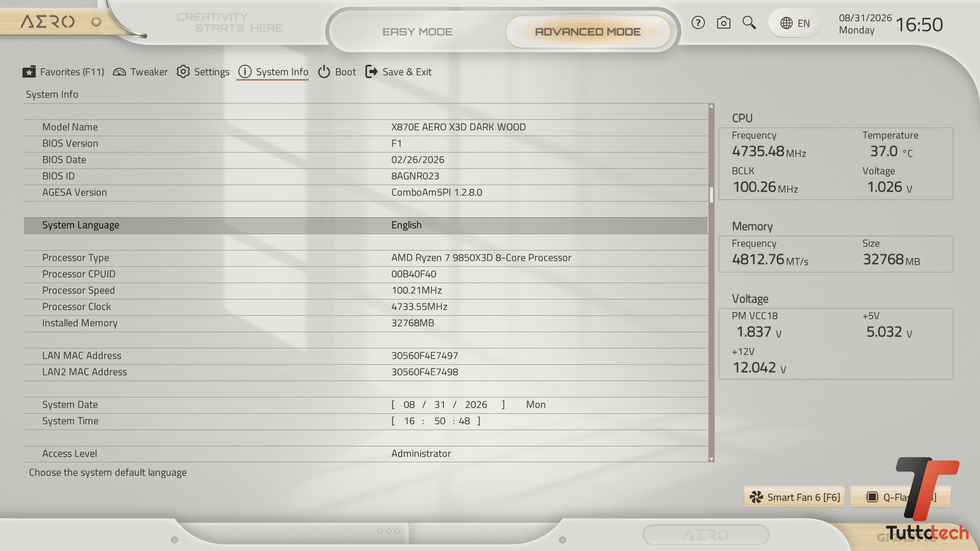Viewport: 980px width, 551px height.
Task: Click the scrollbar down arrow
Action: [x=711, y=459]
